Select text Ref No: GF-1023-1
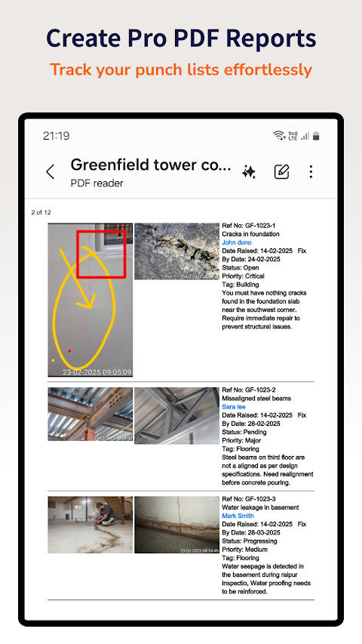362x644 pixels. point(249,226)
